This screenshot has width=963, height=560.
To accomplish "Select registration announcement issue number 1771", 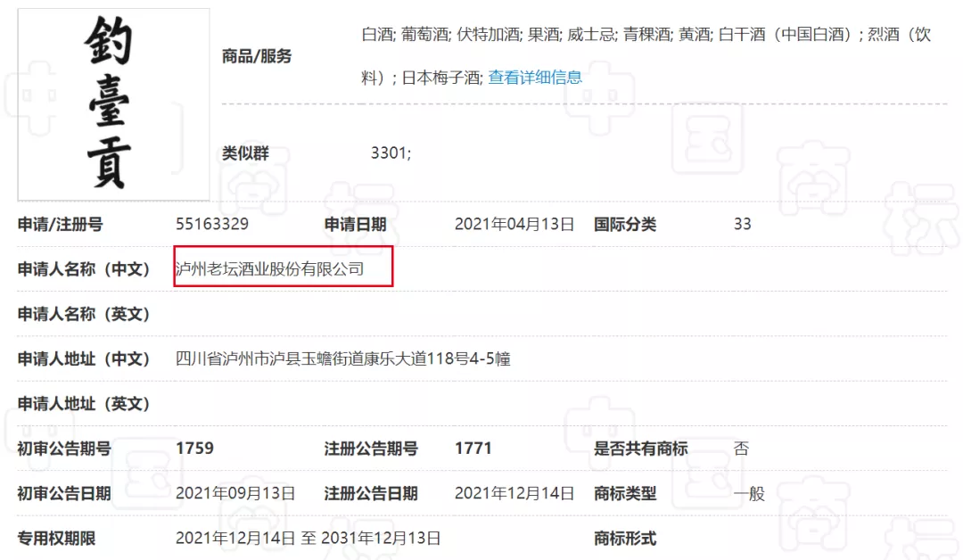I will pos(473,449).
